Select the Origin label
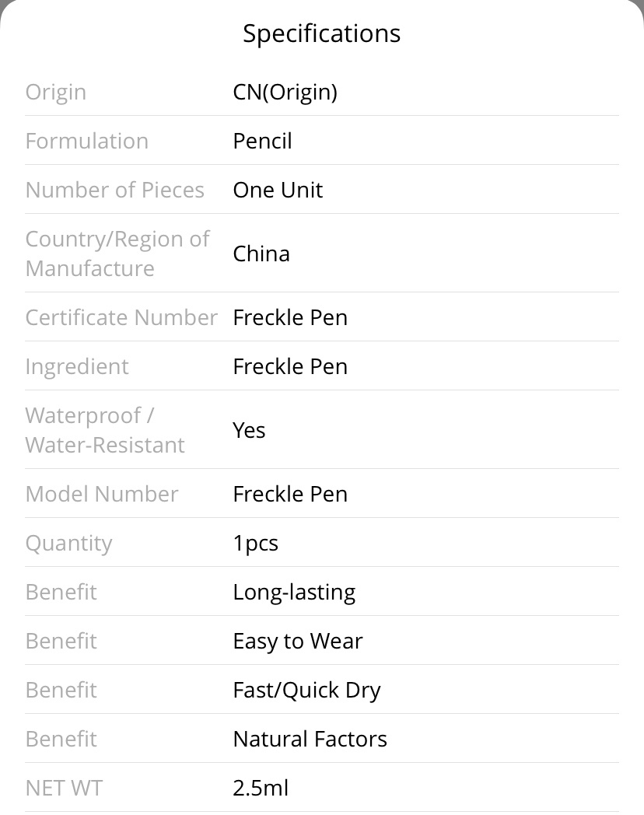644x815 pixels. (x=56, y=92)
